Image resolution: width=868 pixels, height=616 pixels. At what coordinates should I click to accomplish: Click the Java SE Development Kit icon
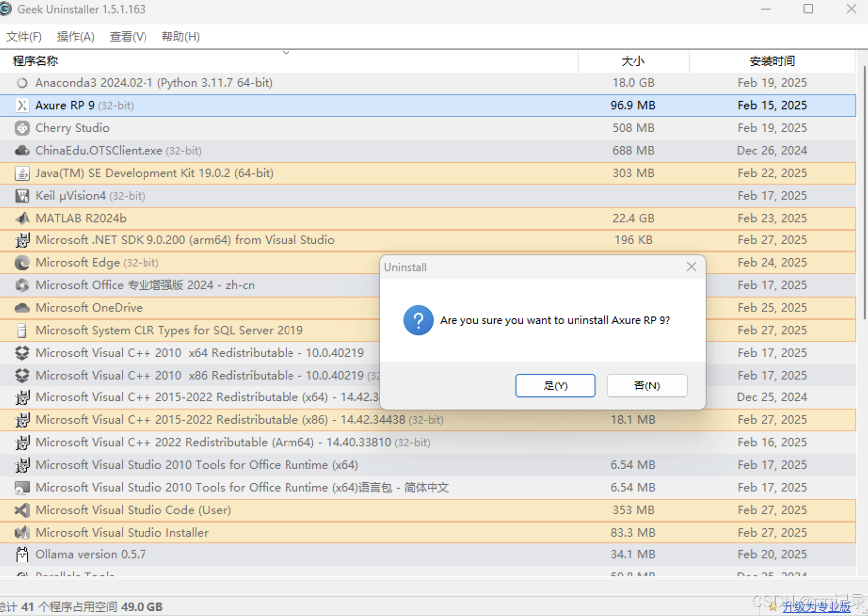coord(22,173)
